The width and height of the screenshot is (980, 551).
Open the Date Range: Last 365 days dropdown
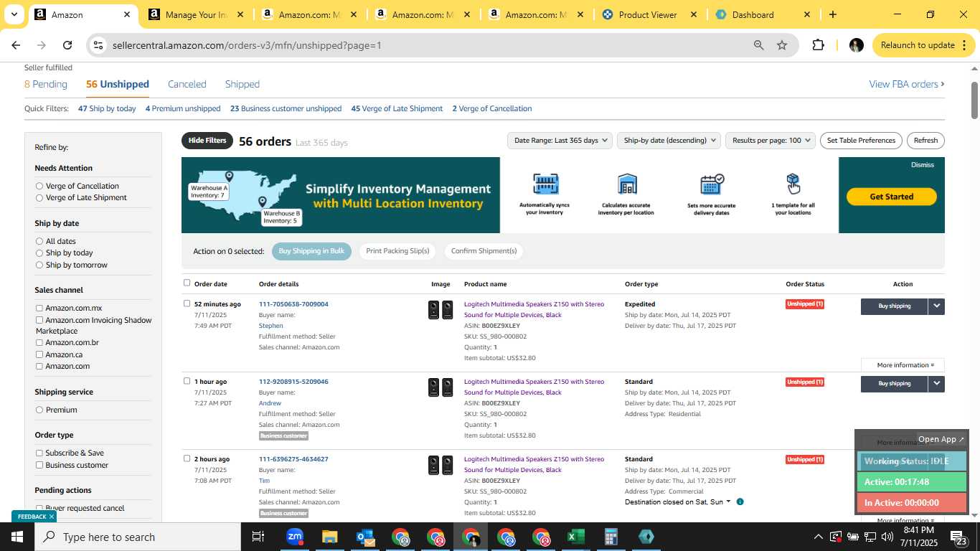coord(560,141)
